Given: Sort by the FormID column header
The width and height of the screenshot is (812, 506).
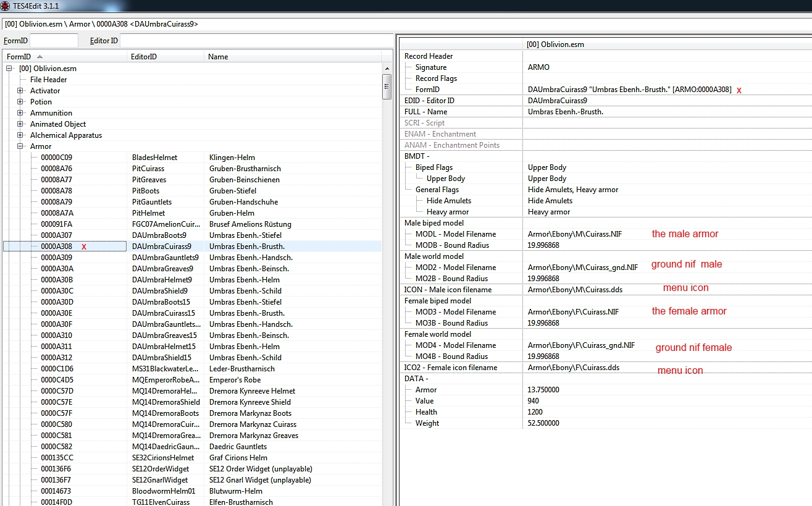Looking at the screenshot, I should pos(65,57).
